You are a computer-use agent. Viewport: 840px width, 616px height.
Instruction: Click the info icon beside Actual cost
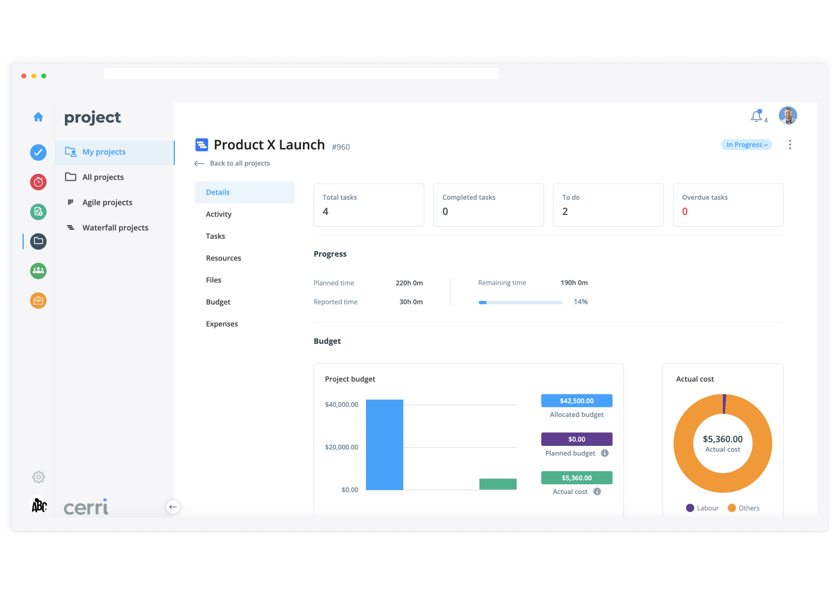pyautogui.click(x=597, y=491)
